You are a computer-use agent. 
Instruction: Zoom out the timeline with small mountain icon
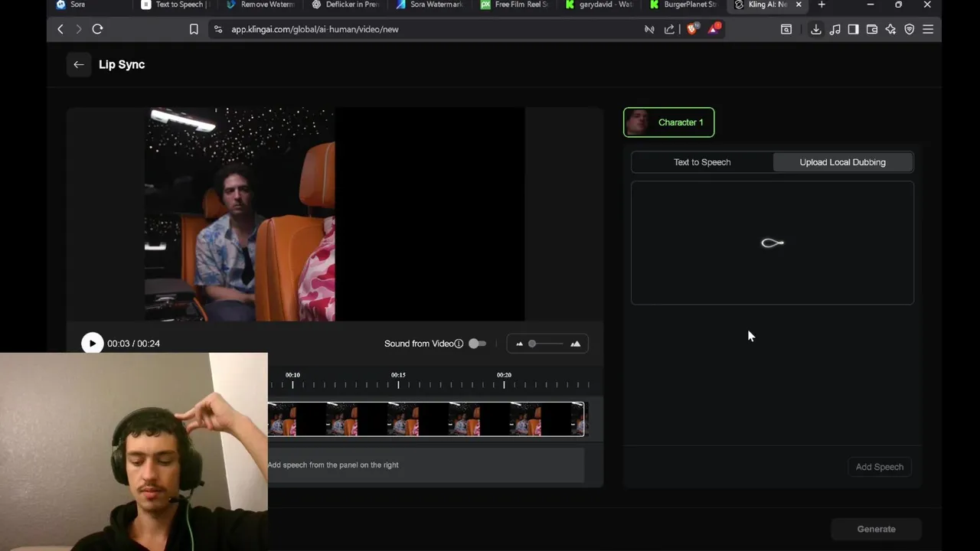click(x=519, y=344)
